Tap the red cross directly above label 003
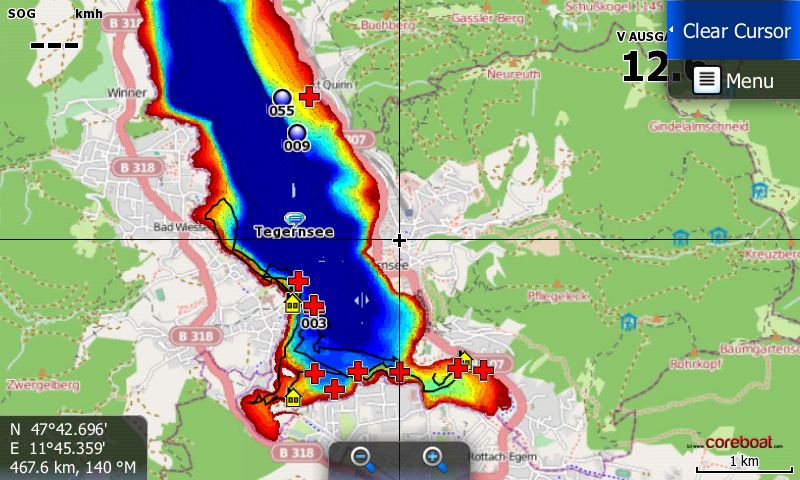The height and width of the screenshot is (480, 800). 314,305
